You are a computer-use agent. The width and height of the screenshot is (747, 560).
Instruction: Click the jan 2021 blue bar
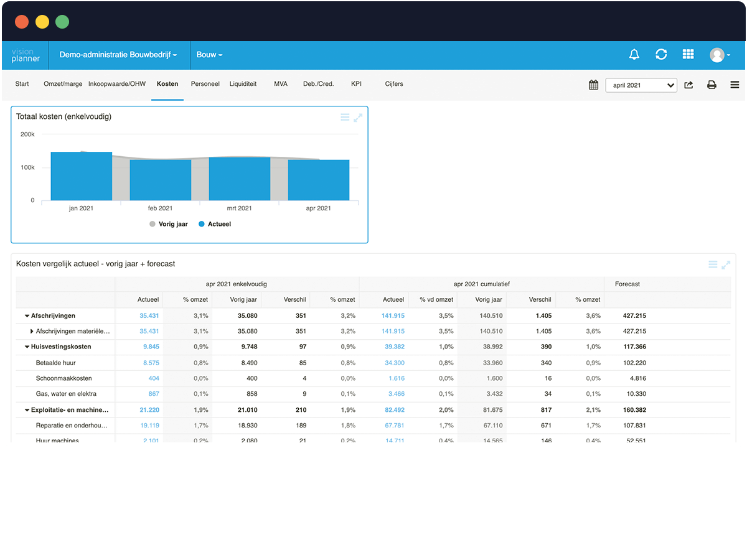click(82, 176)
